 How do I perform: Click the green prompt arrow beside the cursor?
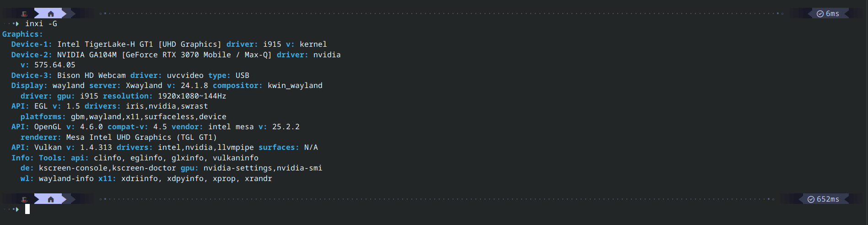tap(17, 209)
